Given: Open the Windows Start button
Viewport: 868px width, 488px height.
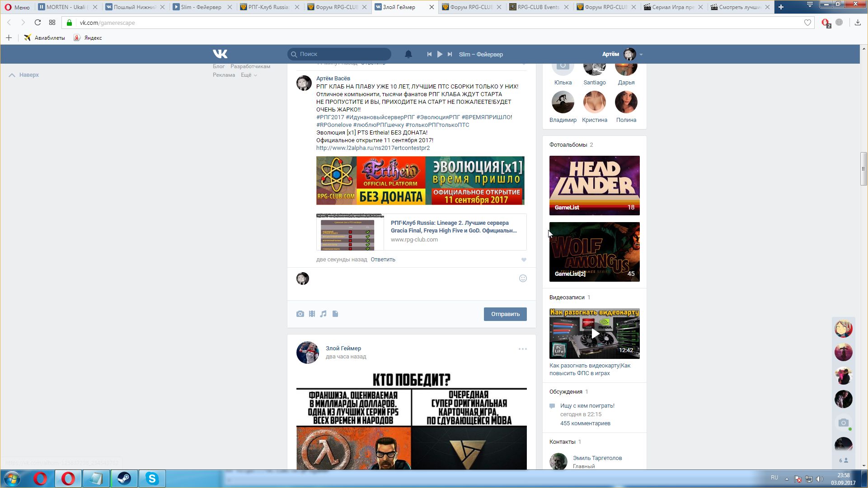Looking at the screenshot, I should tap(12, 479).
